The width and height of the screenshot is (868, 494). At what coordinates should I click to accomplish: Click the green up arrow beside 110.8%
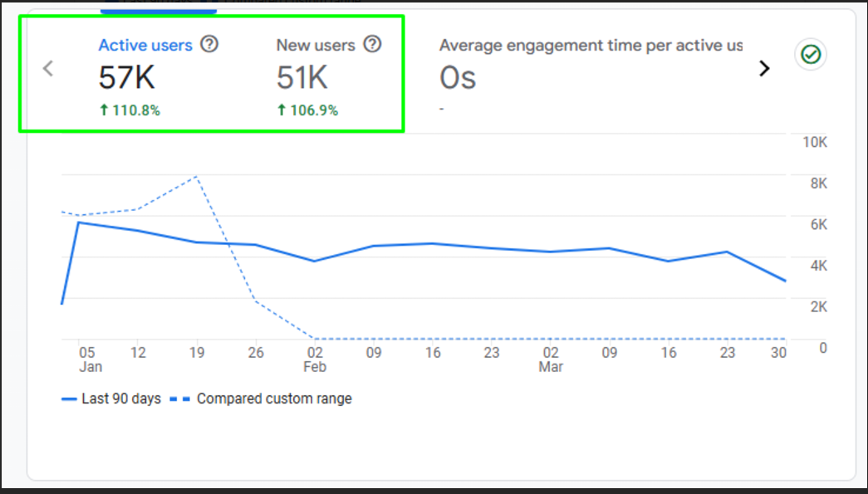pos(104,110)
